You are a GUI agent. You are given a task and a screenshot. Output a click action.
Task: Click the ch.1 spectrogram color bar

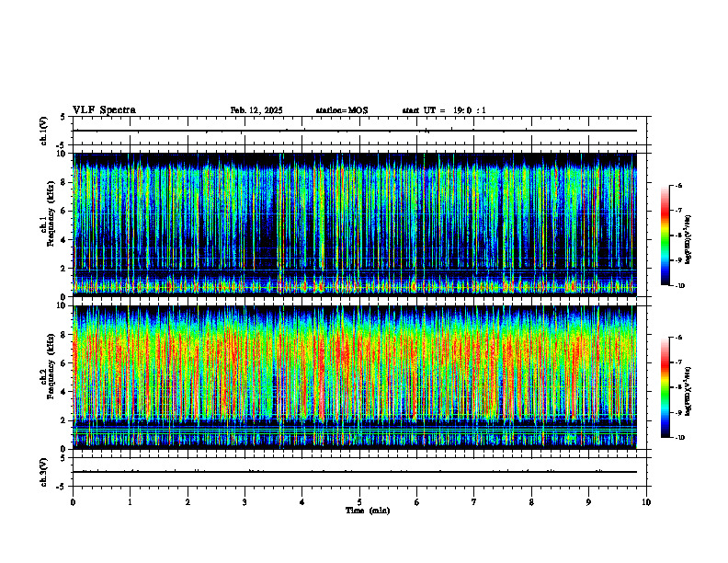pos(665,236)
